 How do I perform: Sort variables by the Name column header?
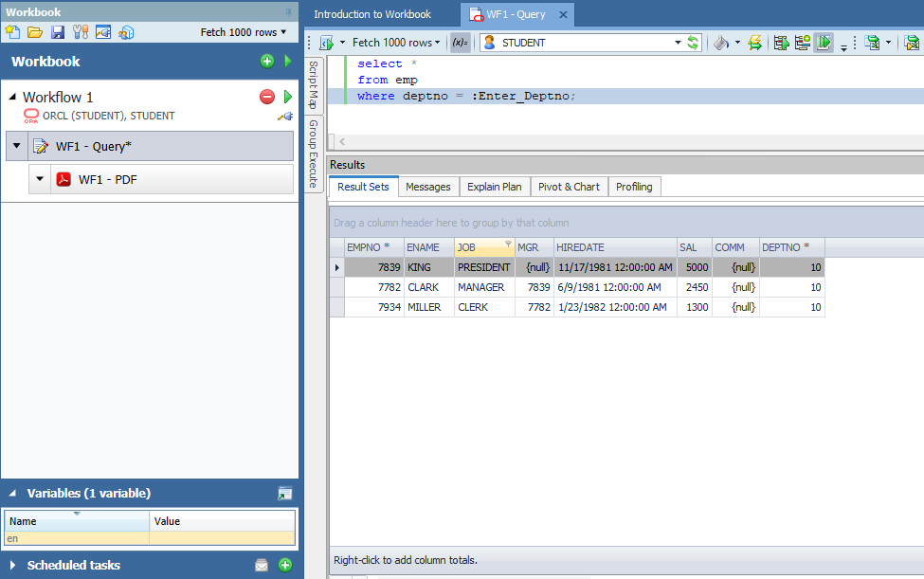77,520
